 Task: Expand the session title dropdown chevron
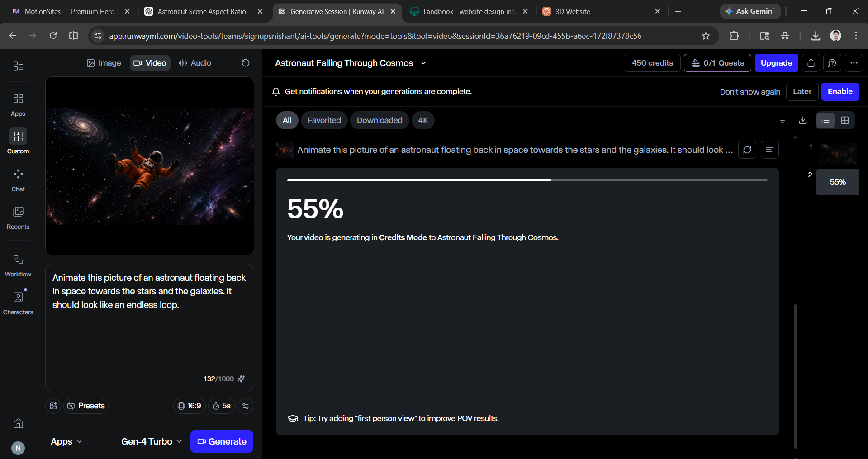(x=423, y=63)
